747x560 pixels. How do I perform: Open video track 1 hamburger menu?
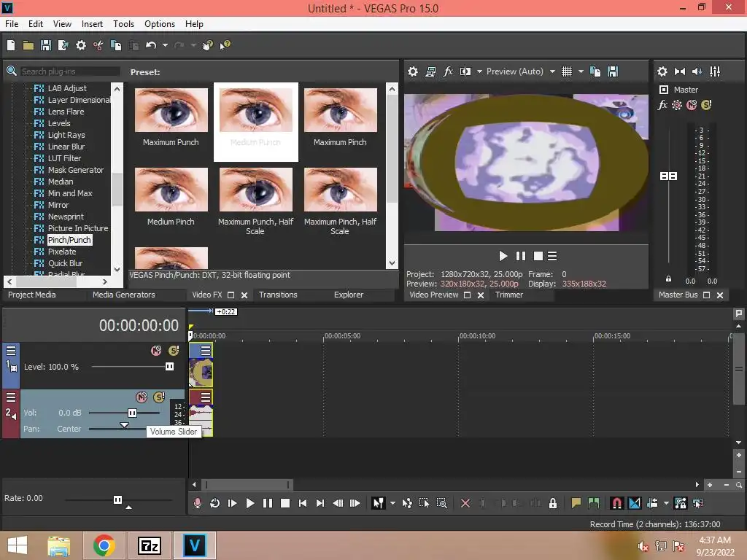[x=10, y=351]
